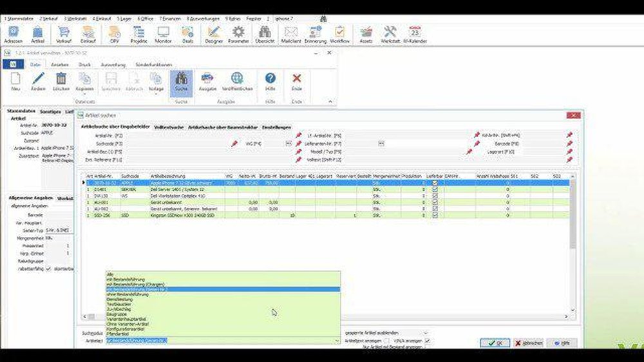This screenshot has height=362, width=644.
Task: Toggle the Lieferbar checkbox in the Dell Server row
Action: [435, 189]
